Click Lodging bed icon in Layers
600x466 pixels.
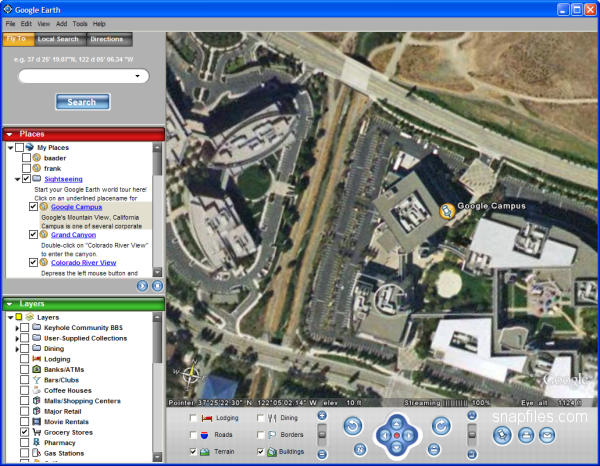[37, 358]
